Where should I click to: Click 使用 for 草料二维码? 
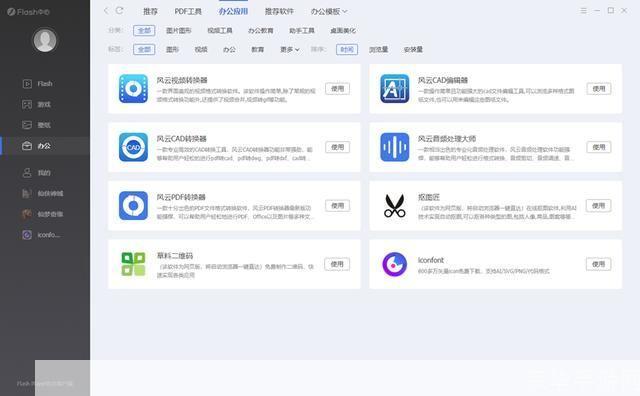click(337, 264)
